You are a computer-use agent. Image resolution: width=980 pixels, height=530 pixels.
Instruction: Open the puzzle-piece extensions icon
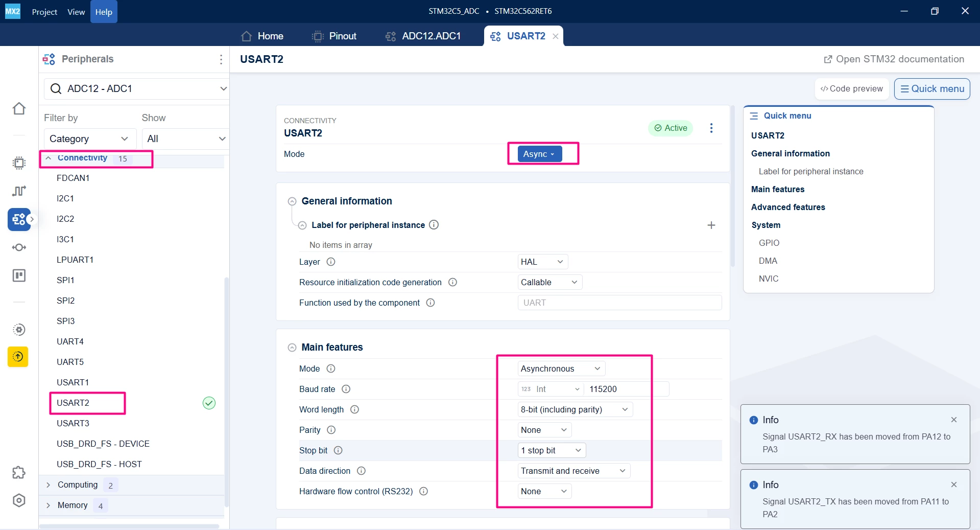coord(19,472)
